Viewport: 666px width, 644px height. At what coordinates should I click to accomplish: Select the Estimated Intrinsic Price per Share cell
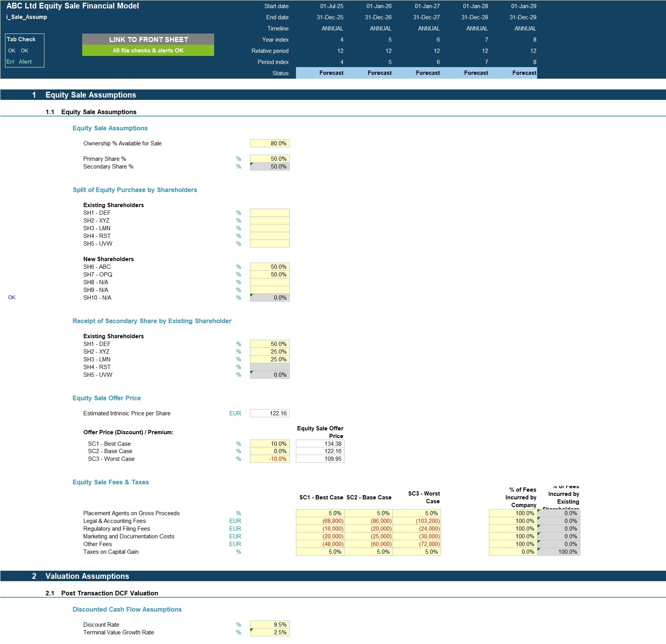pos(269,413)
